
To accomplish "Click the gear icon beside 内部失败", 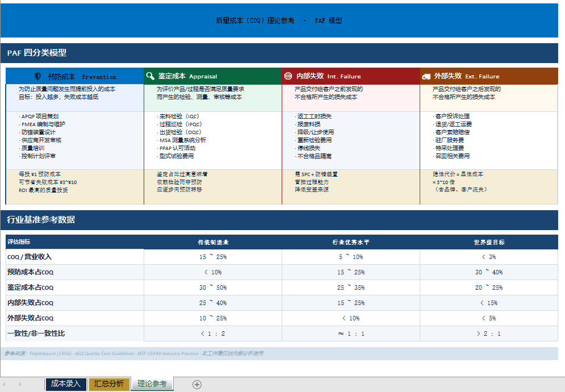I will [288, 76].
